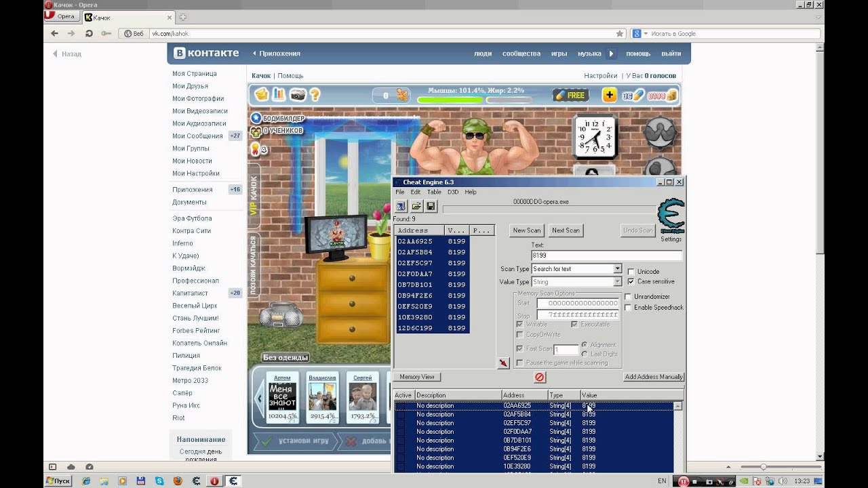Open Cheat Engine Settings logo
868x488 pixels.
pyautogui.click(x=671, y=217)
